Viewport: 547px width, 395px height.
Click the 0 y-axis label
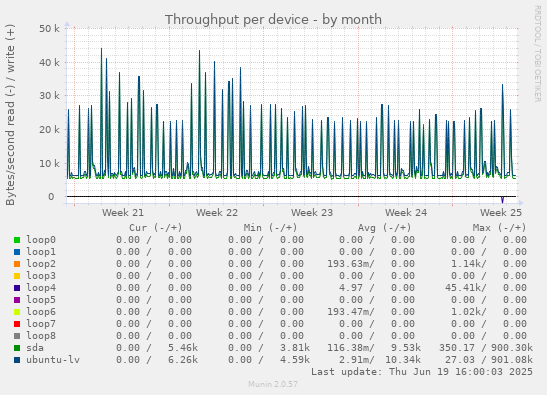click(51, 197)
